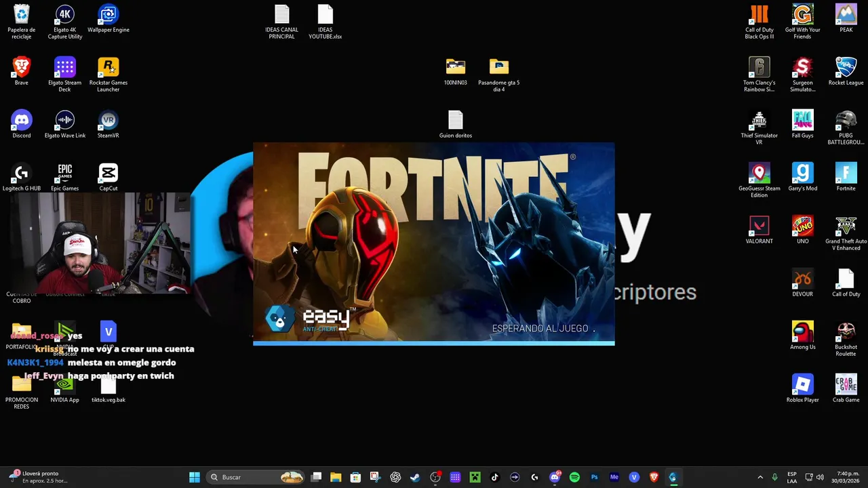Select the VALORANT desktop shortcut
The height and width of the screenshot is (488, 868).
[759, 230]
